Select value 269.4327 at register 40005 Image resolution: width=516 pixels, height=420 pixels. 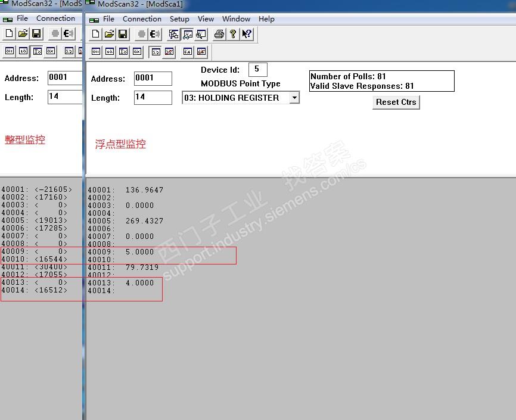point(144,221)
